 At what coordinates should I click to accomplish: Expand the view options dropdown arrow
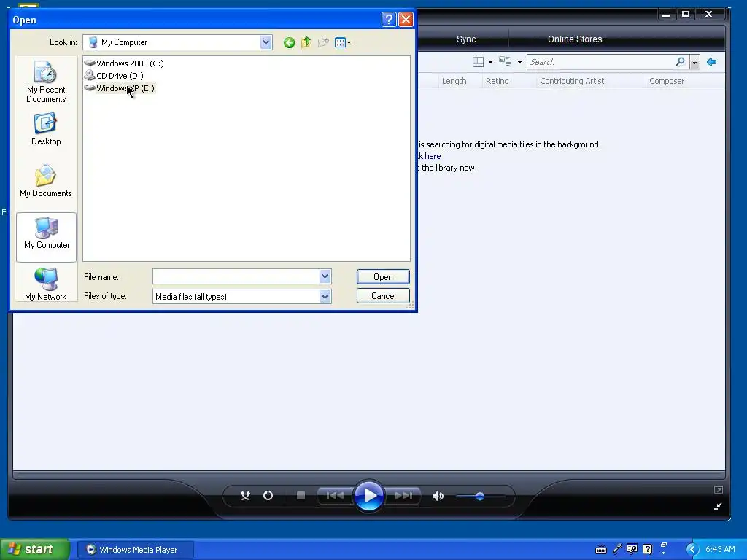pyautogui.click(x=519, y=63)
